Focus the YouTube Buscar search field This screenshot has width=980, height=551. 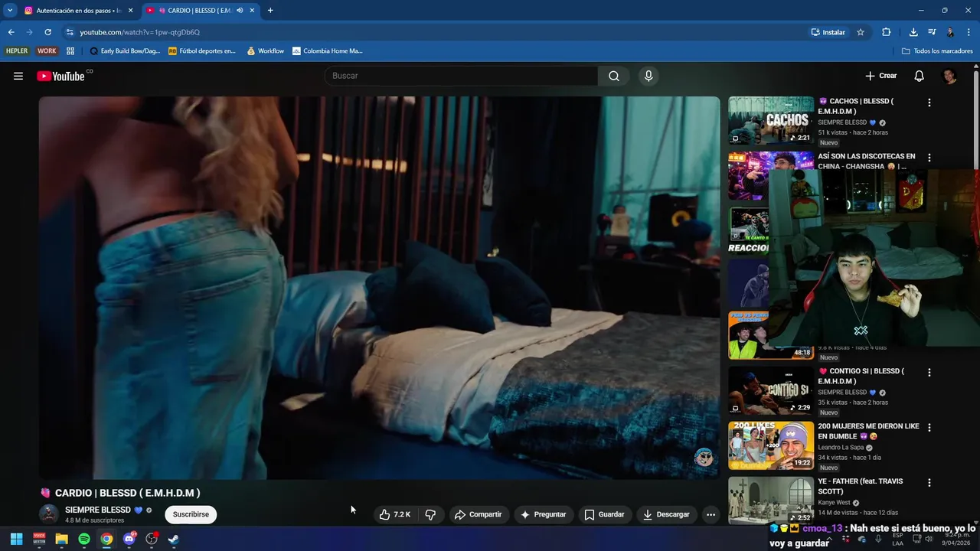[x=461, y=76]
